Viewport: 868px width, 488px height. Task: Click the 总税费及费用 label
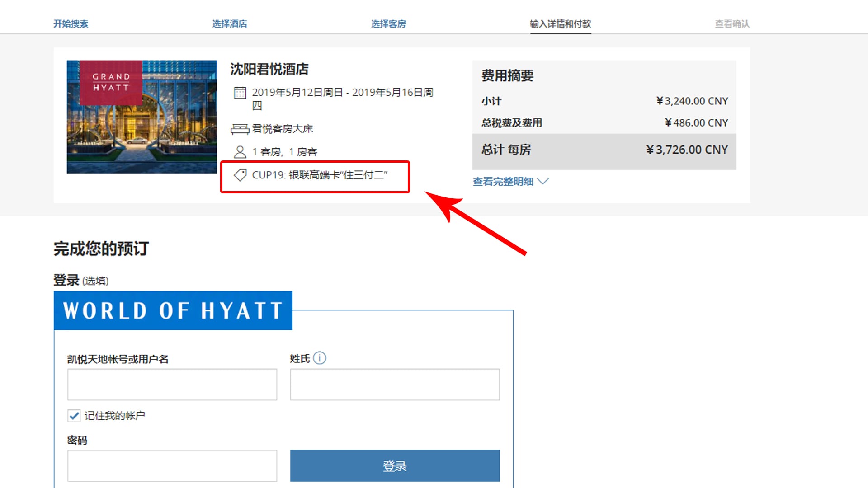(x=512, y=122)
